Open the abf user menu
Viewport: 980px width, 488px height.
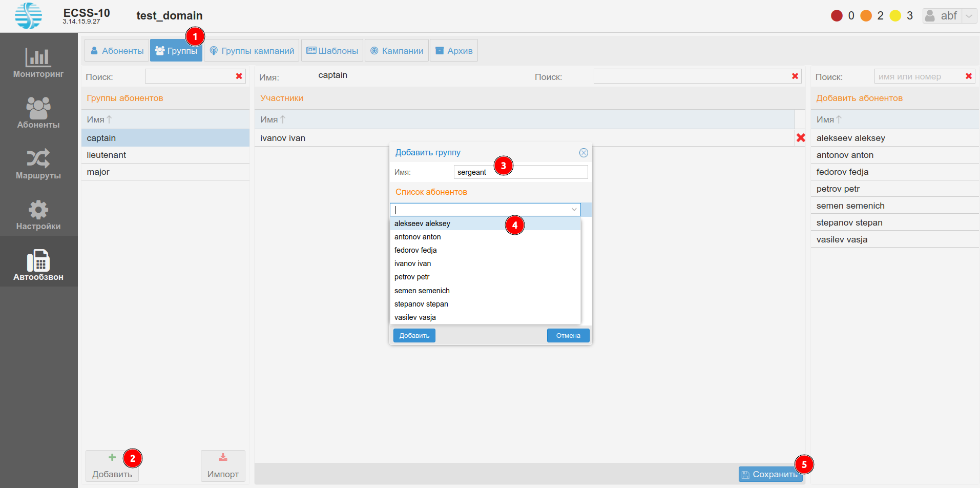[949, 16]
